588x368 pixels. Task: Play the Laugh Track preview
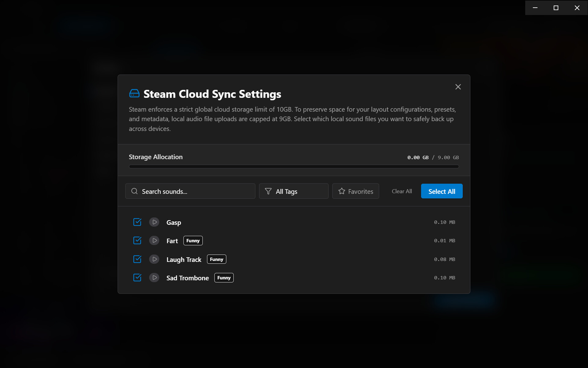point(154,259)
